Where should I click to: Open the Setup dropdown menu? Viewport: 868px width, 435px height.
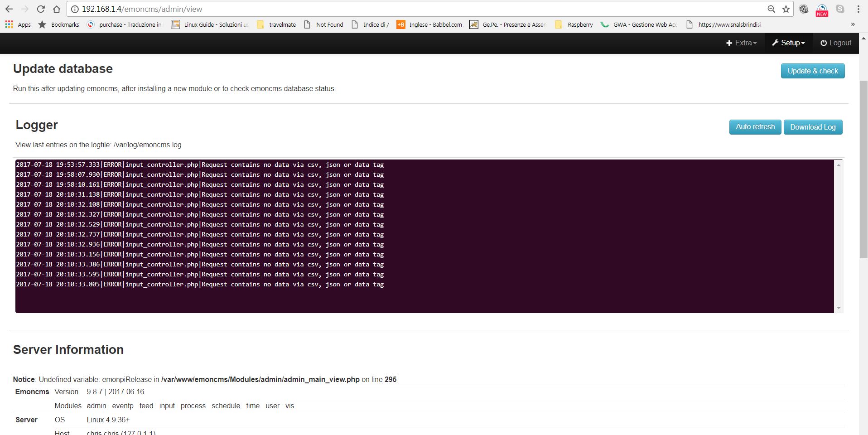pyautogui.click(x=788, y=43)
